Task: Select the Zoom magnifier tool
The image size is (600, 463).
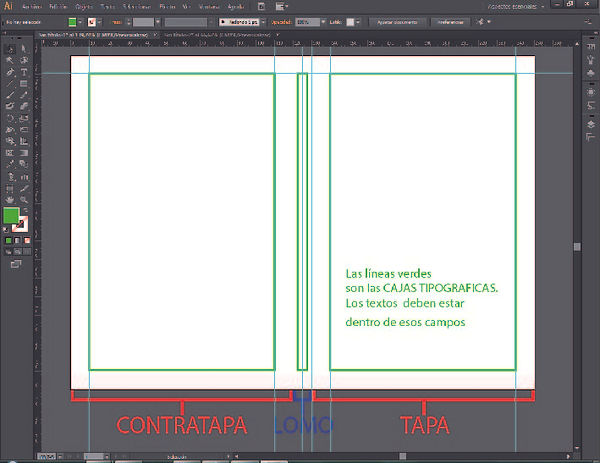Action: pyautogui.click(x=24, y=200)
